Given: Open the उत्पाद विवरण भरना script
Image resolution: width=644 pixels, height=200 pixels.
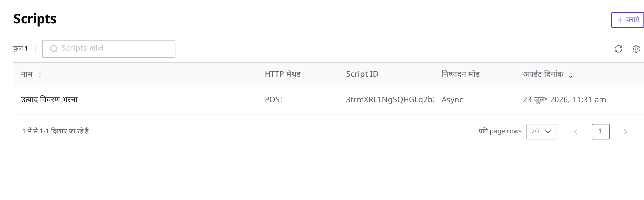Looking at the screenshot, I should tap(49, 99).
